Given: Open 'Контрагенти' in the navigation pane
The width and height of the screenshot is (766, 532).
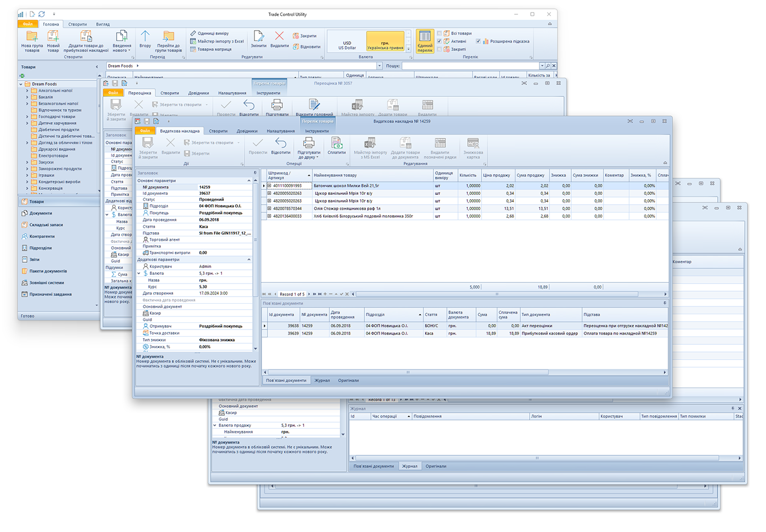Looking at the screenshot, I should pyautogui.click(x=42, y=236).
